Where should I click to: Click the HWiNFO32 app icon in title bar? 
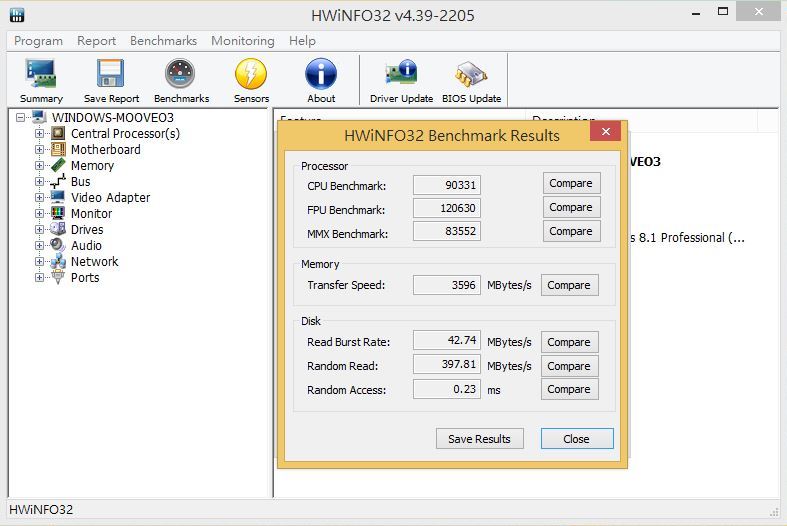pyautogui.click(x=17, y=15)
